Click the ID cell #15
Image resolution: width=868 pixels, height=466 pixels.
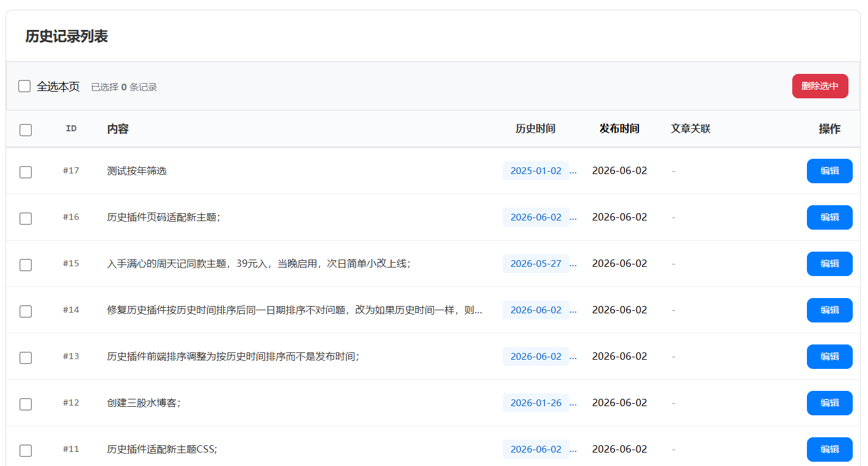71,263
